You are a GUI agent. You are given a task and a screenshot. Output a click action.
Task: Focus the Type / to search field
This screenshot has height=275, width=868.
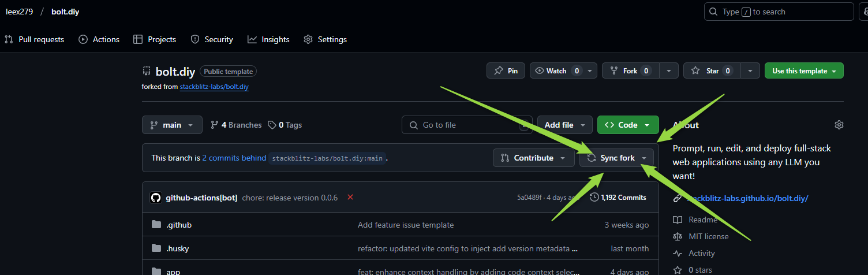point(779,12)
